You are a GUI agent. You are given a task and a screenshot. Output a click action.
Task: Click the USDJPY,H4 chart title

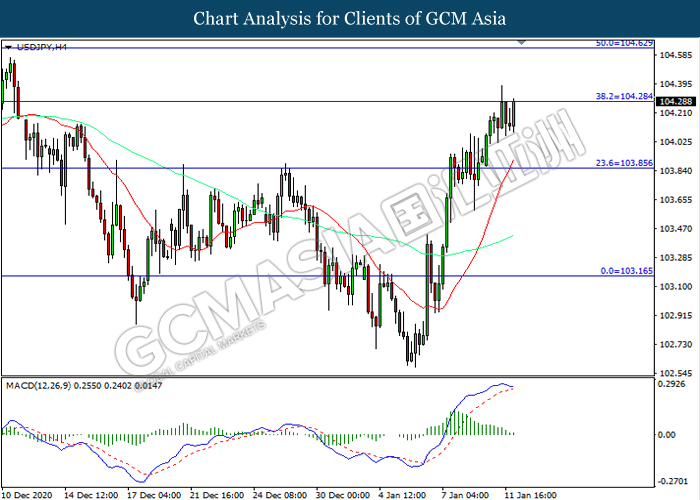click(42, 47)
